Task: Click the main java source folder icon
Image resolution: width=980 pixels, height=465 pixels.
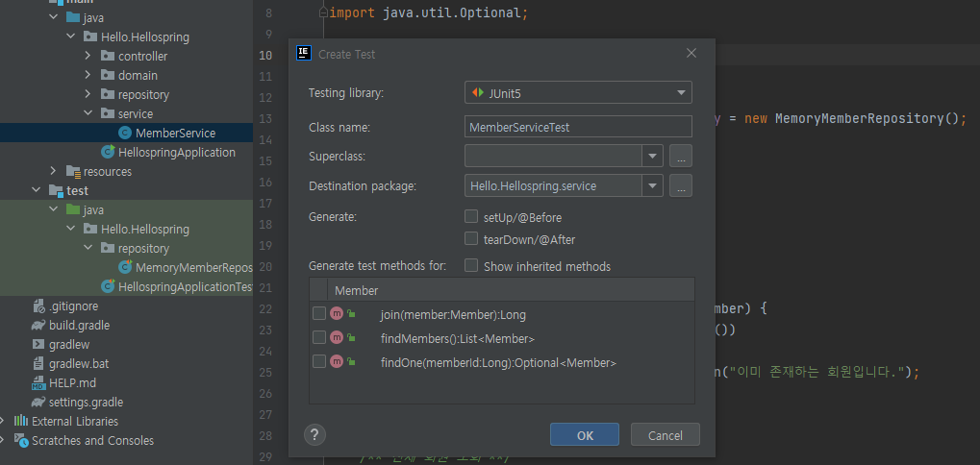Action: (x=73, y=17)
